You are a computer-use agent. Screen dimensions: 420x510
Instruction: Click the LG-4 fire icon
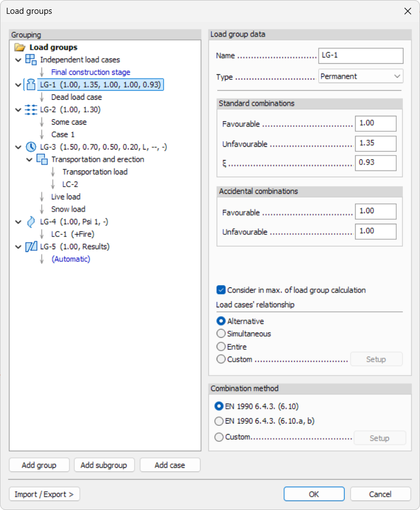(x=31, y=221)
